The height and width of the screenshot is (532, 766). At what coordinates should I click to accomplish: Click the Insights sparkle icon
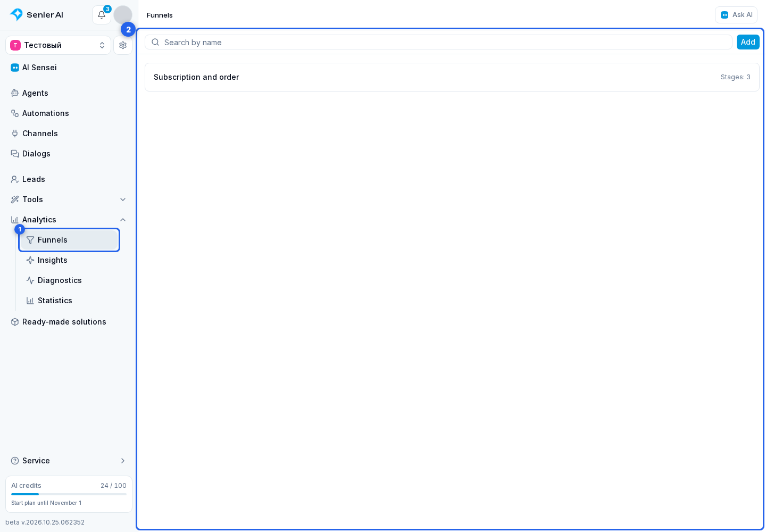click(30, 260)
